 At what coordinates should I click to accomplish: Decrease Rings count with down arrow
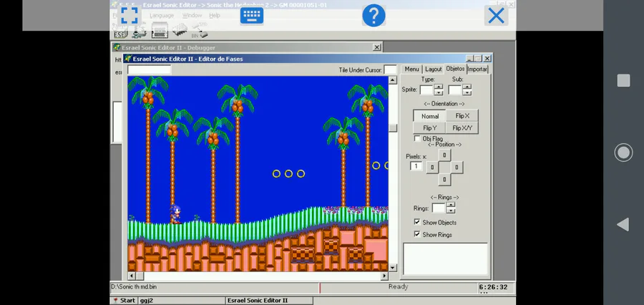[451, 210]
